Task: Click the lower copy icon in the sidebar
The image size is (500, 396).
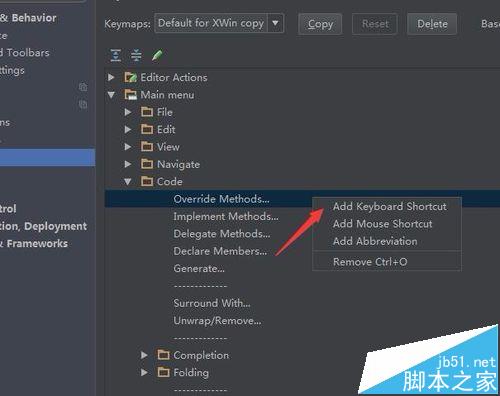Action: 83,104
